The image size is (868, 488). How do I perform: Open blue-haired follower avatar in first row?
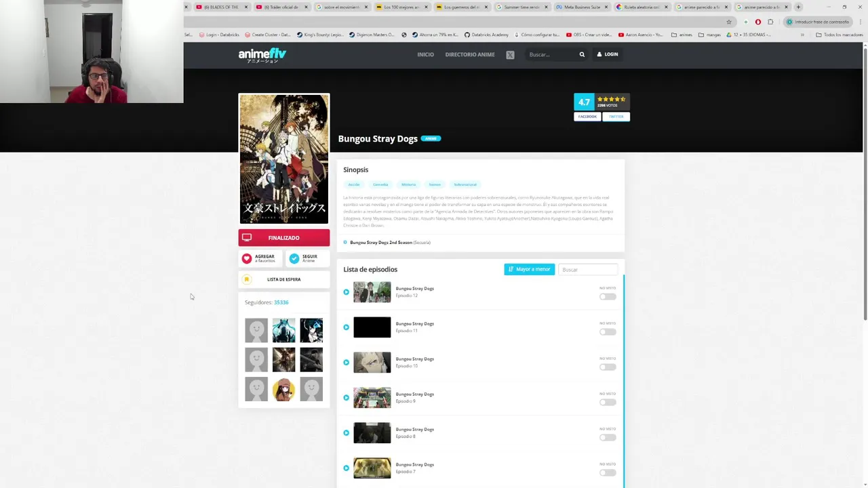pyautogui.click(x=283, y=330)
